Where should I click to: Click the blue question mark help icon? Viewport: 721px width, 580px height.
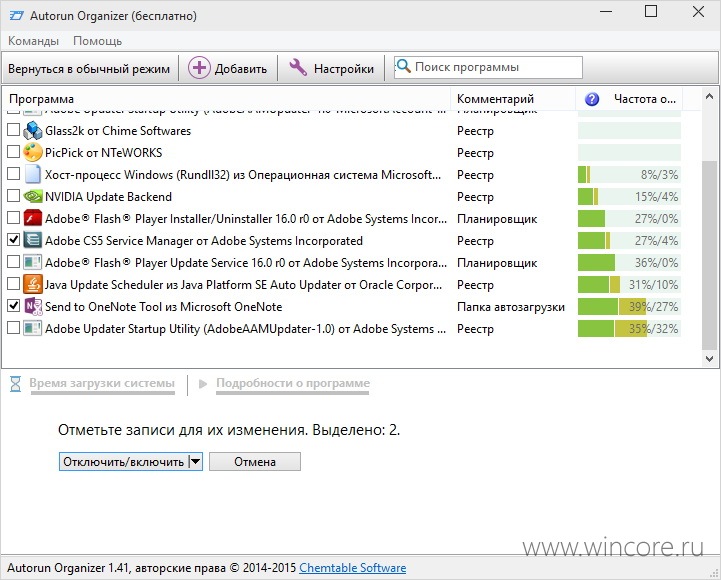pos(592,99)
